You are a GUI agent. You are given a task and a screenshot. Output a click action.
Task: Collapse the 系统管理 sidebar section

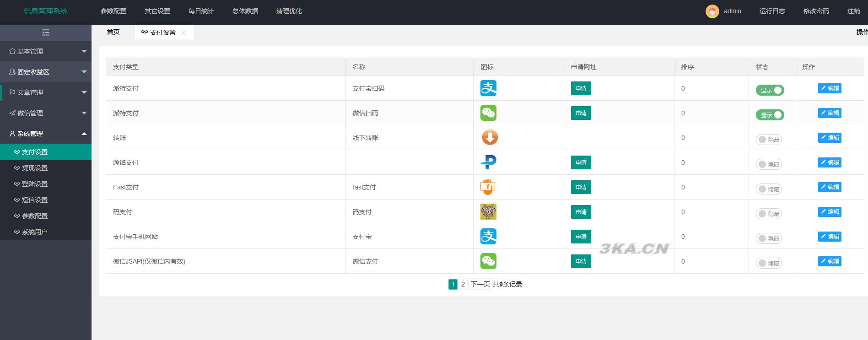point(46,134)
